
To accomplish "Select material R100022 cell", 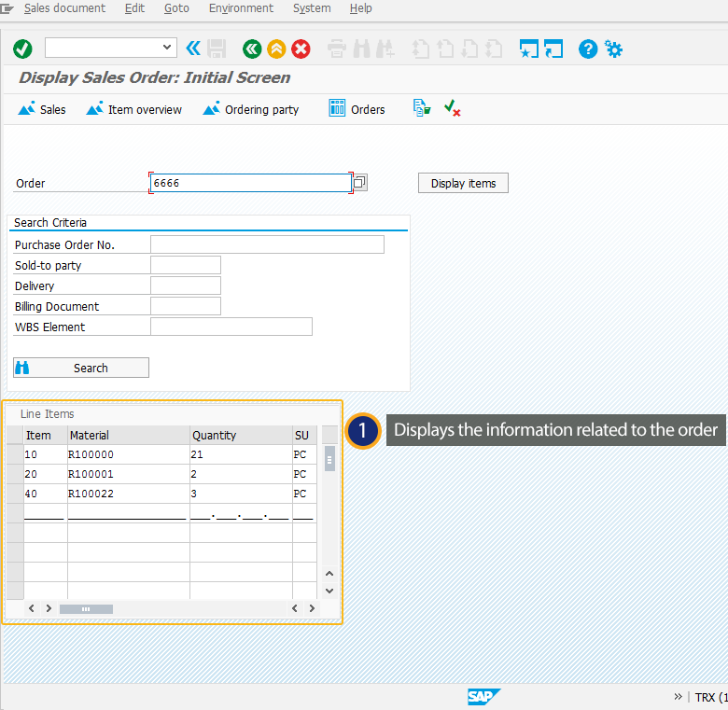I will [x=129, y=494].
